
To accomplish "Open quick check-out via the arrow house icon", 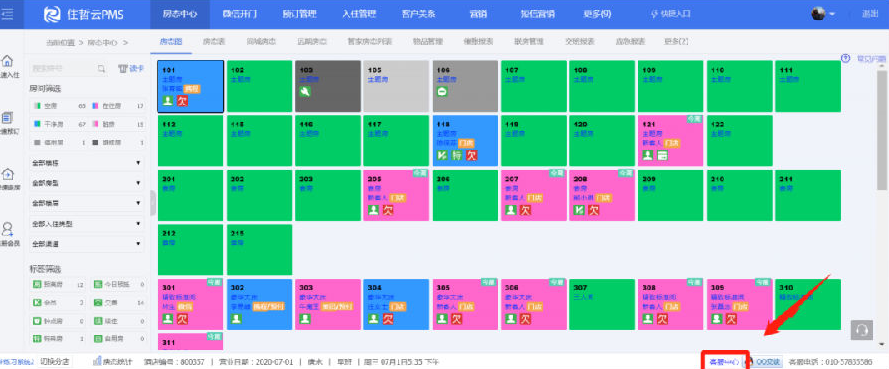I will (8, 174).
